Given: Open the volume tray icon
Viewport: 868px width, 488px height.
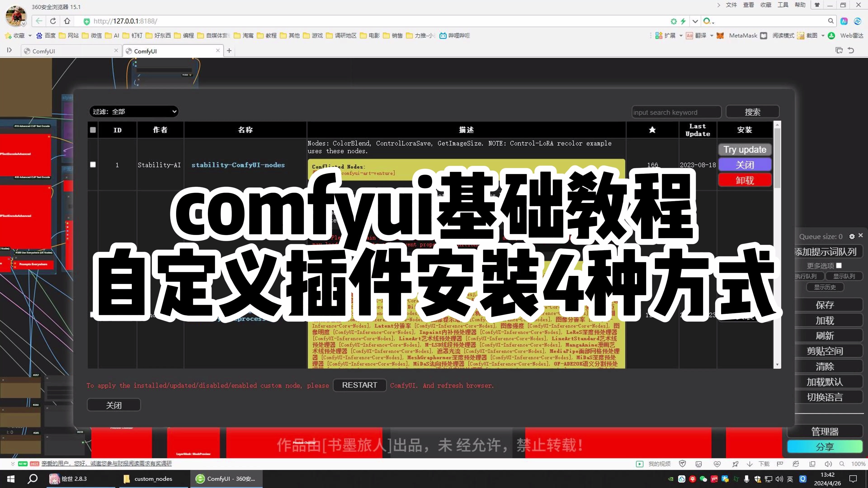Looking at the screenshot, I should (779, 479).
